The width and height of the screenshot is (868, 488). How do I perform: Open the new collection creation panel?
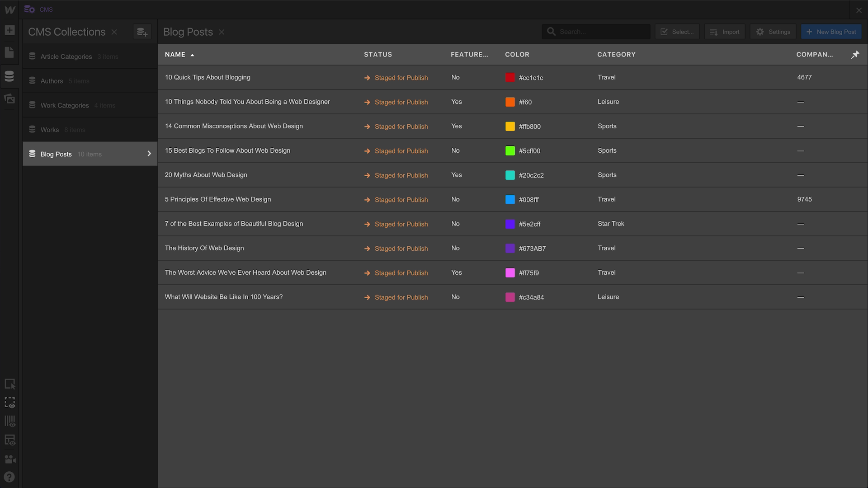tap(142, 32)
